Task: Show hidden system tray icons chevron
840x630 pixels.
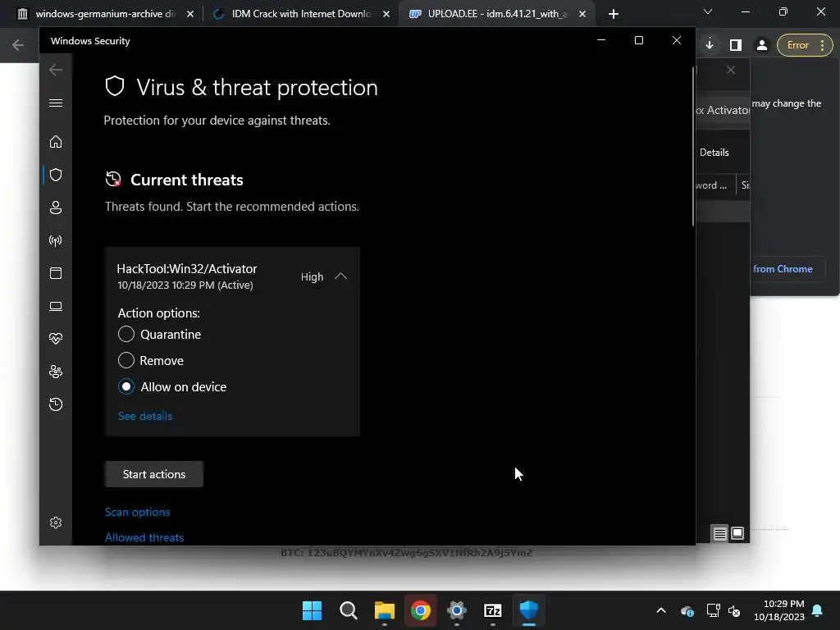Action: 661,610
